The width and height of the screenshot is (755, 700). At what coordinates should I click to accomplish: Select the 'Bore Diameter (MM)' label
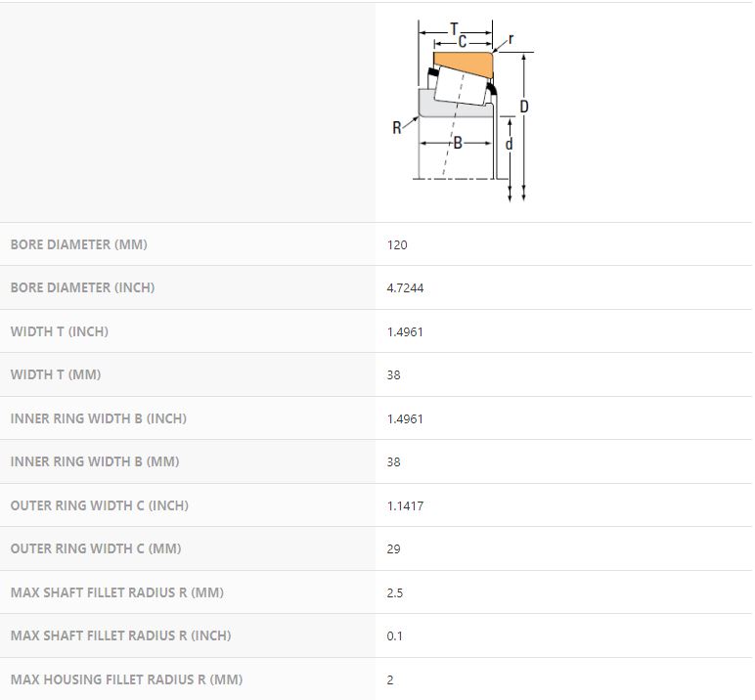click(78, 244)
